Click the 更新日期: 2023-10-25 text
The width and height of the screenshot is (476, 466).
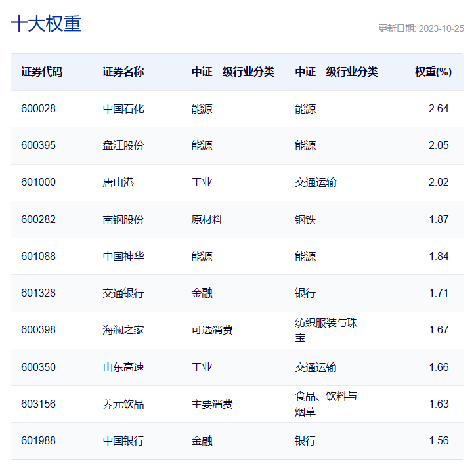pyautogui.click(x=421, y=28)
